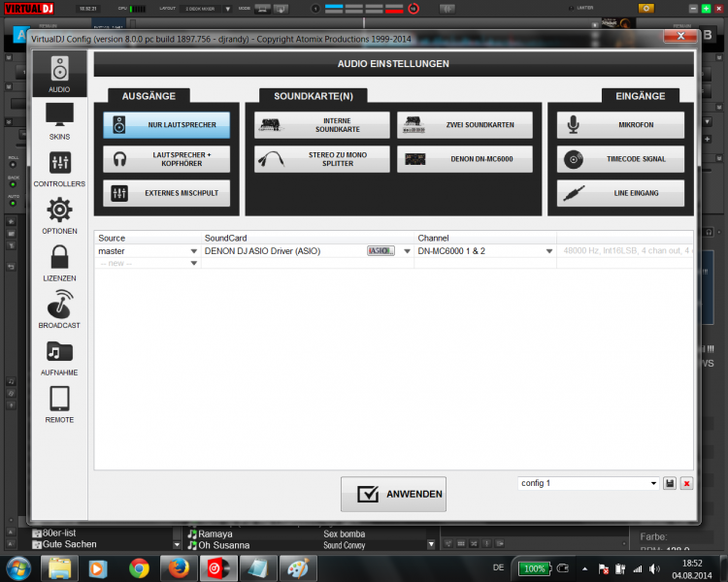This screenshot has width=728, height=582.
Task: Click the volume speaker tray icon
Action: tap(654, 569)
